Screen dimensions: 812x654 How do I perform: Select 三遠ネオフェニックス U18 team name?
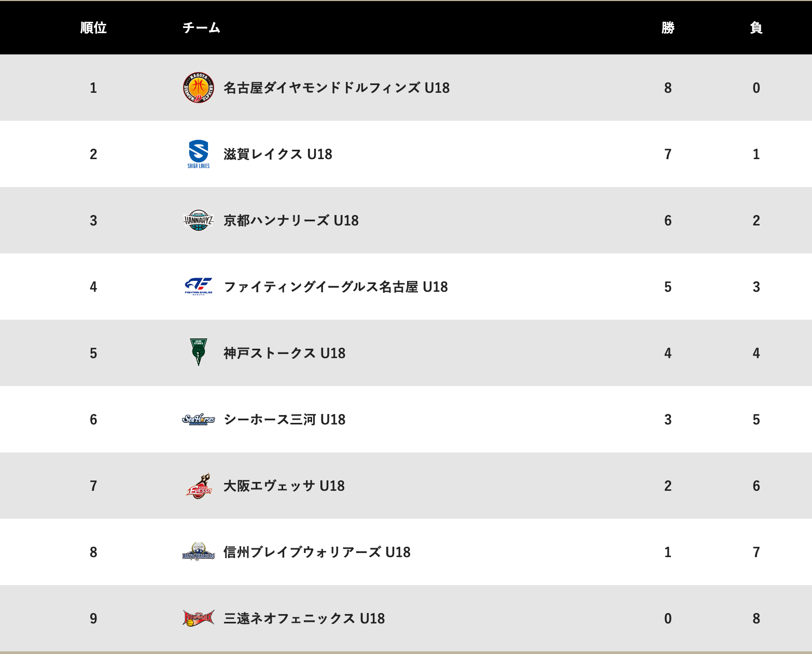pos(304,618)
